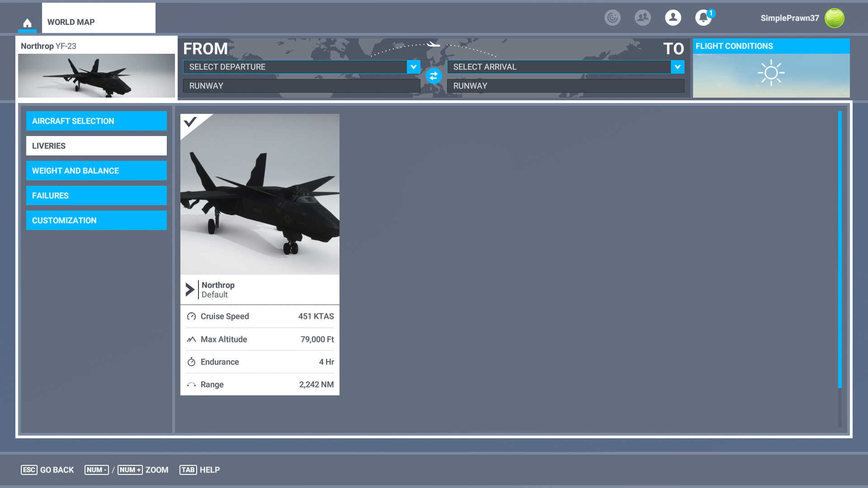868x488 pixels.
Task: Click the SimplePrawn37 username
Action: point(790,18)
